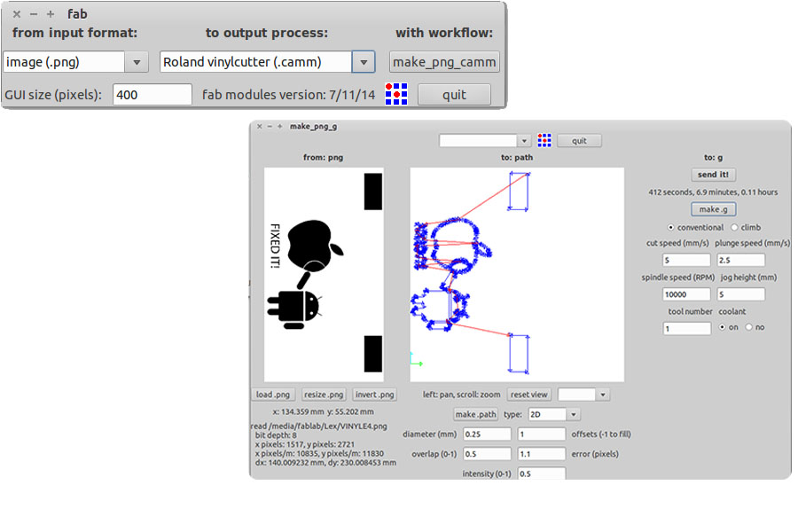The width and height of the screenshot is (798, 532).
Task: Open the Roland vinylcutter combo box
Action: pyautogui.click(x=267, y=62)
